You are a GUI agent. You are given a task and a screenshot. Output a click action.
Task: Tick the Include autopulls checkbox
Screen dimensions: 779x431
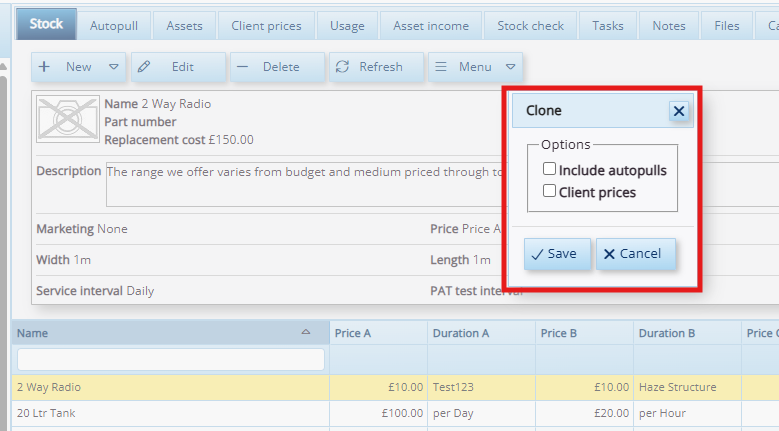pos(549,169)
